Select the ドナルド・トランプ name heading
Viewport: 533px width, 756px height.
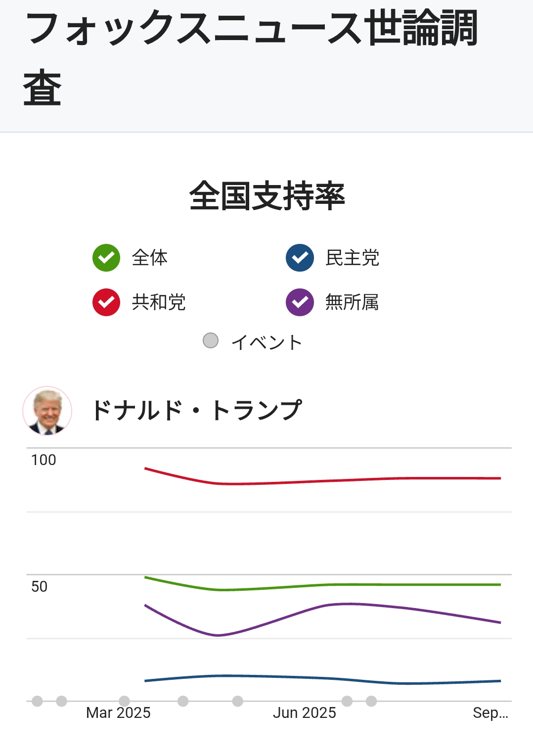pyautogui.click(x=196, y=411)
